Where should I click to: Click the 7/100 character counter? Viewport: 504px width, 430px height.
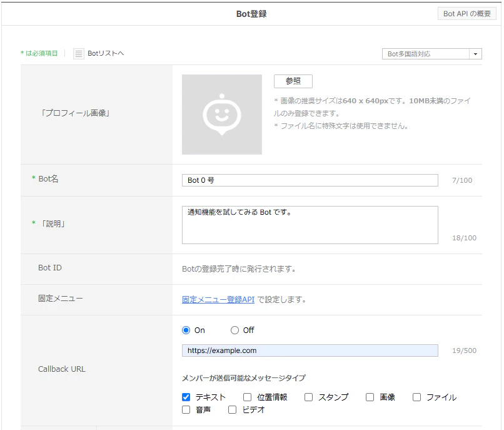click(x=462, y=180)
